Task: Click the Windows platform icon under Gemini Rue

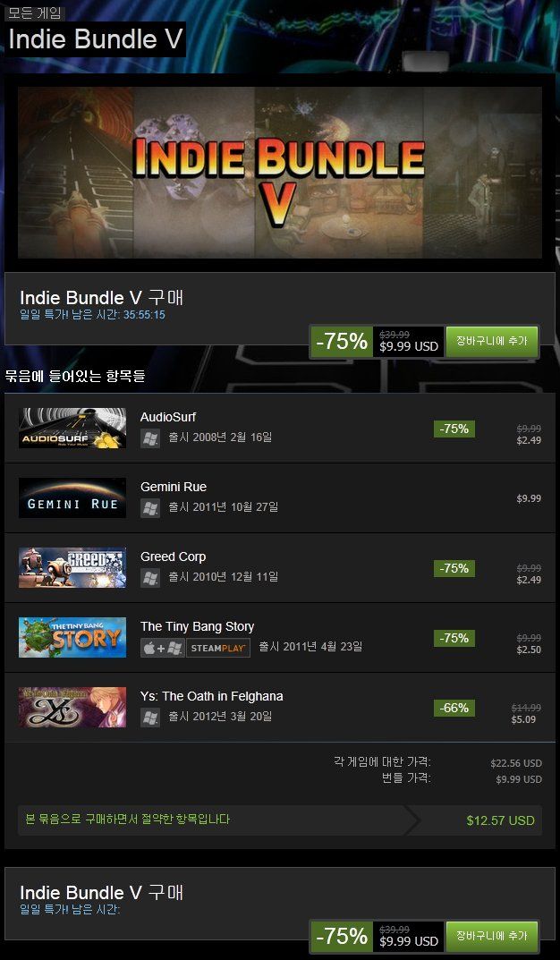Action: click(x=150, y=507)
